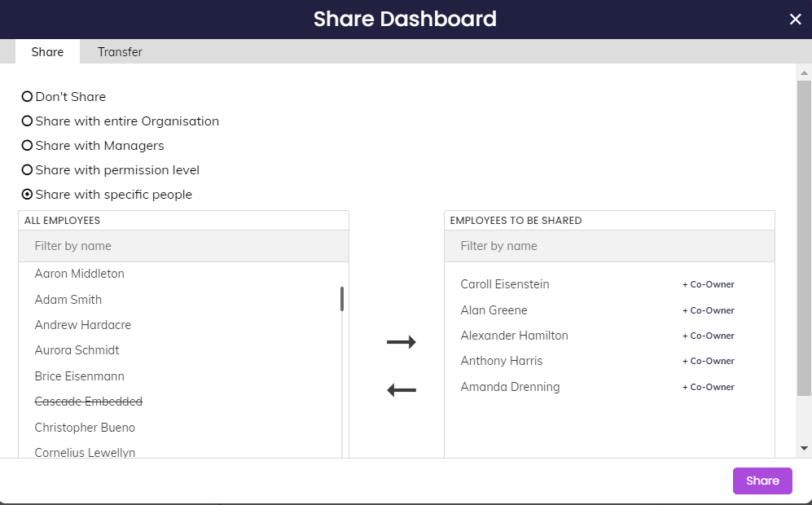
Task: Click Alexander Hamilton in shared list
Action: [514, 336]
